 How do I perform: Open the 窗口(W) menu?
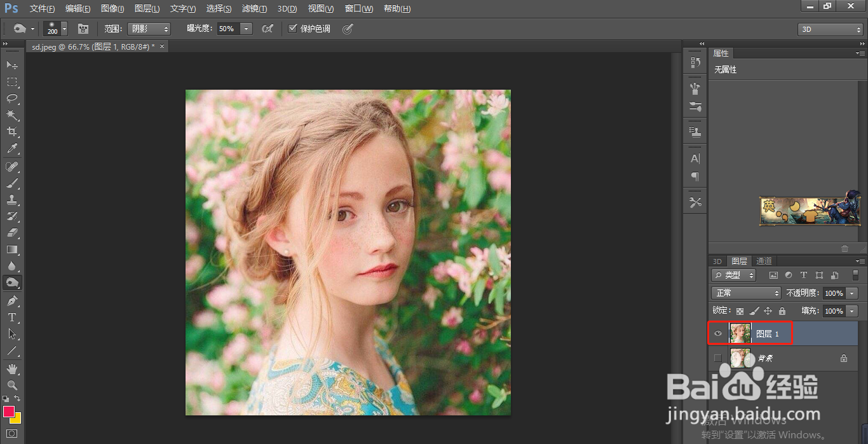pyautogui.click(x=358, y=8)
